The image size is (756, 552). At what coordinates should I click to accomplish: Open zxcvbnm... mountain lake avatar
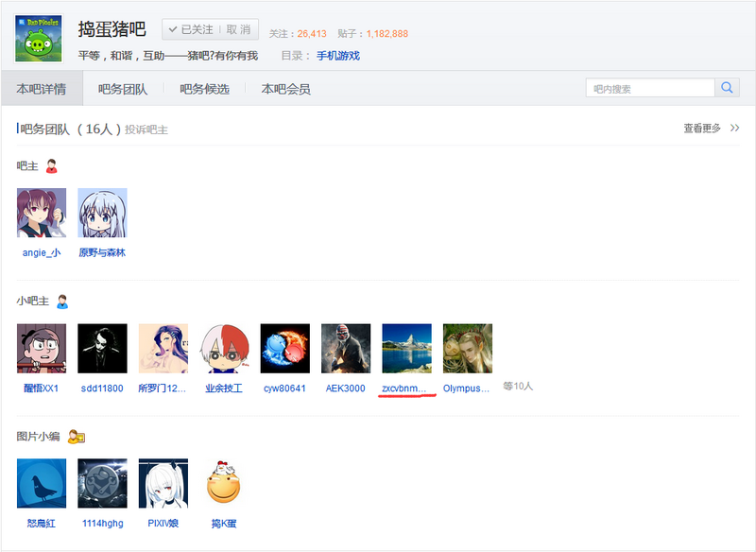coord(407,348)
